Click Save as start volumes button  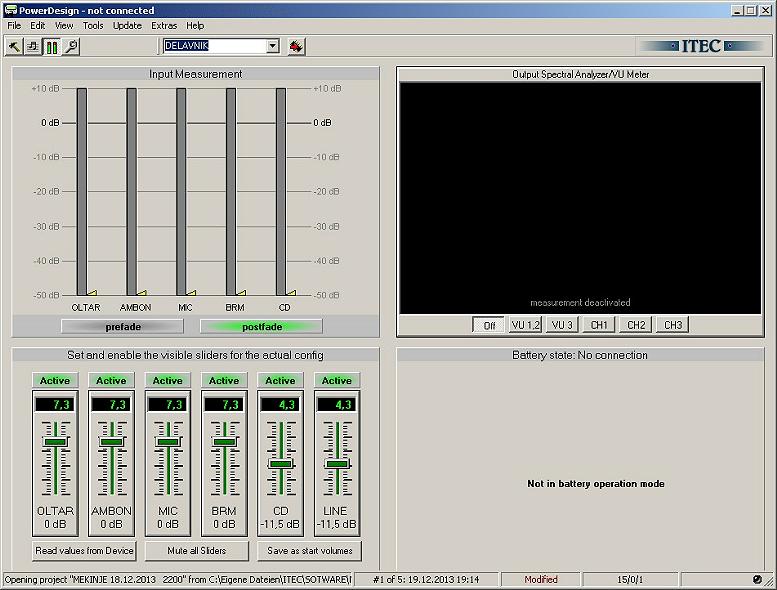[x=309, y=550]
